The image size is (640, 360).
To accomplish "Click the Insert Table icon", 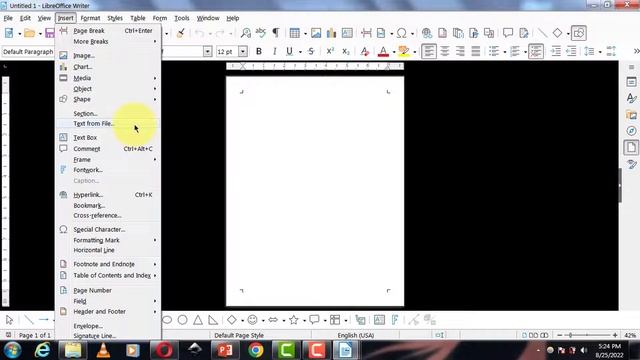I will [295, 33].
